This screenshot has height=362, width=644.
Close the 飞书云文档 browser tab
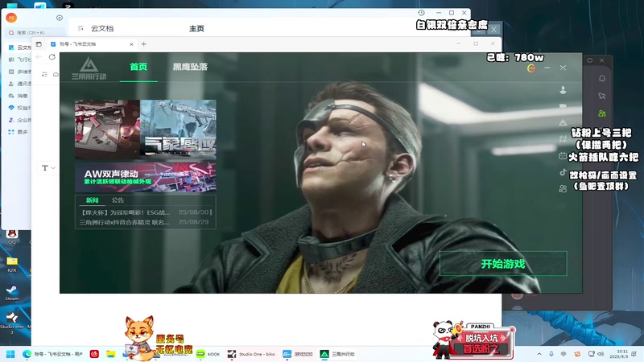coord(131,44)
